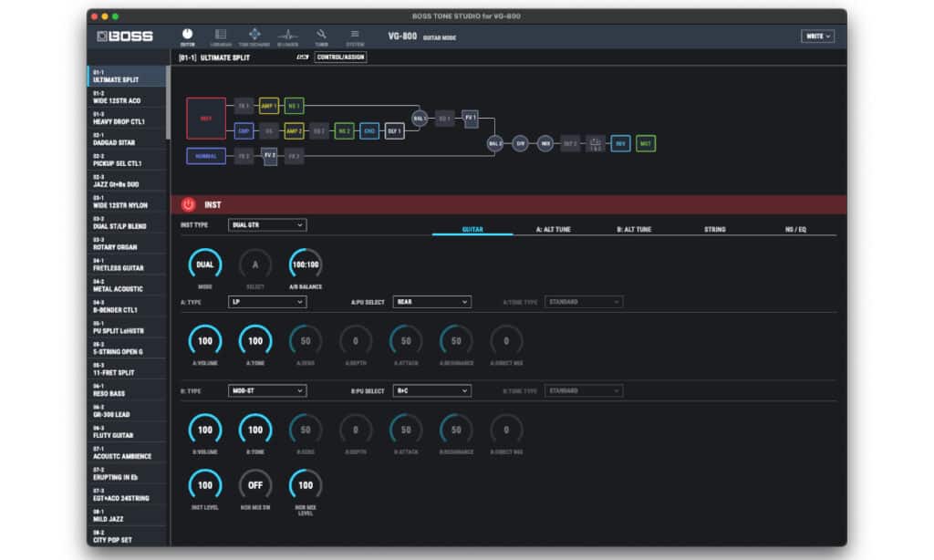
Task: Switch to the STRING tab
Action: tap(715, 229)
